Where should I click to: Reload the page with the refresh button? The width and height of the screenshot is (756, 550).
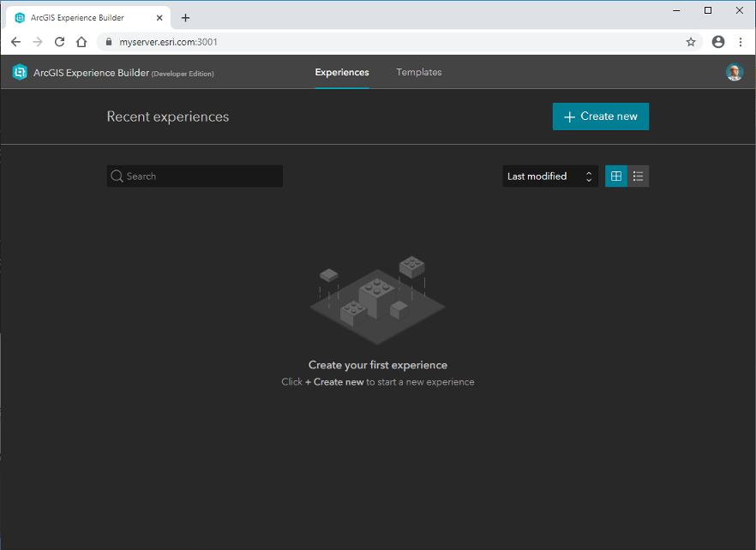[x=58, y=41]
